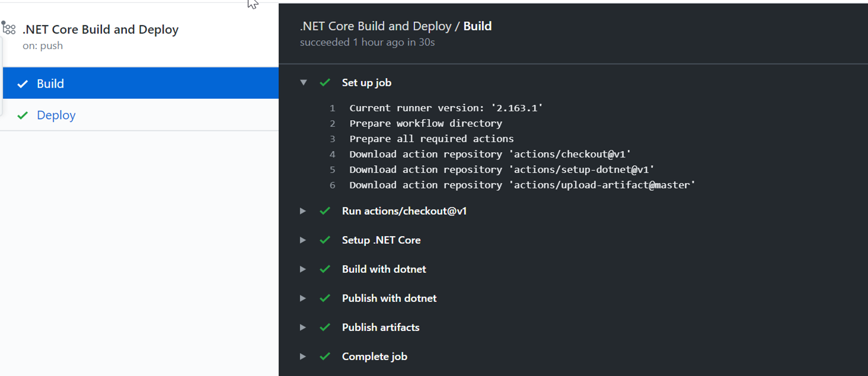The height and width of the screenshot is (376, 868).
Task: Click the Build with dotnet step title
Action: (x=384, y=269)
